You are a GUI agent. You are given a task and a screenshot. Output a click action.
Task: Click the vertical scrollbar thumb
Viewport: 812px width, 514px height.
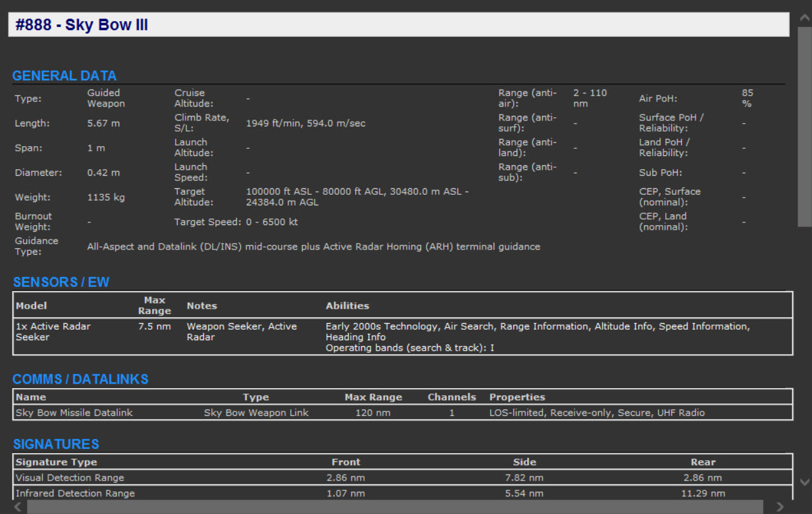(x=804, y=126)
